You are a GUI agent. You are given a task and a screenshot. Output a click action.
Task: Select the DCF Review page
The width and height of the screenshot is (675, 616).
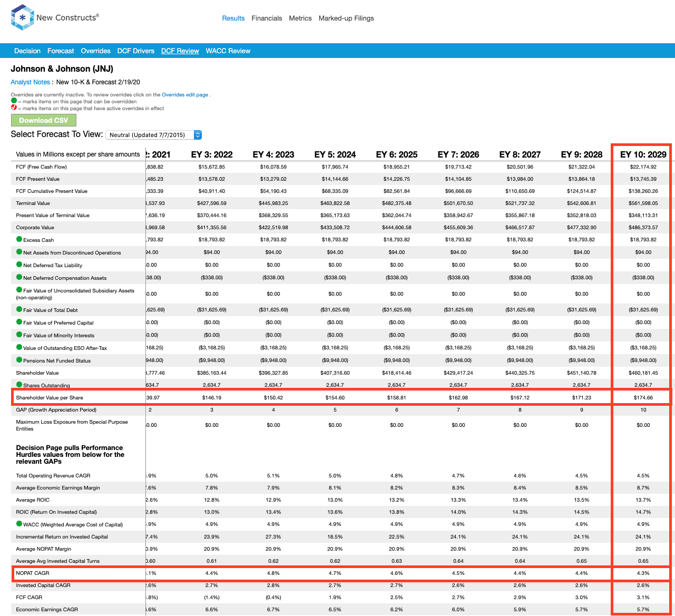click(180, 51)
